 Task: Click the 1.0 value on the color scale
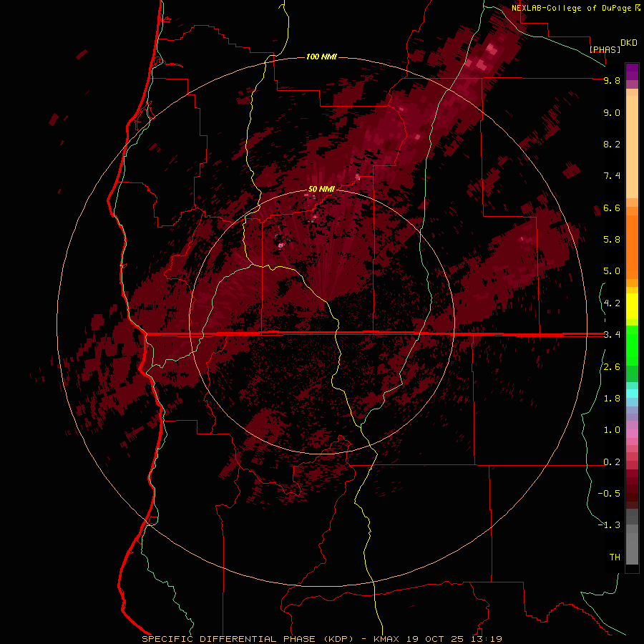point(612,430)
